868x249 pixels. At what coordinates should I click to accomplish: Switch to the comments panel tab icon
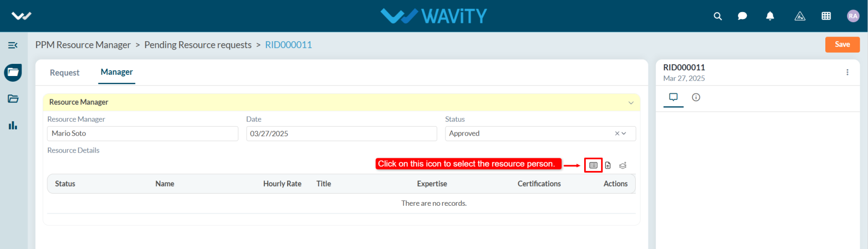(673, 97)
